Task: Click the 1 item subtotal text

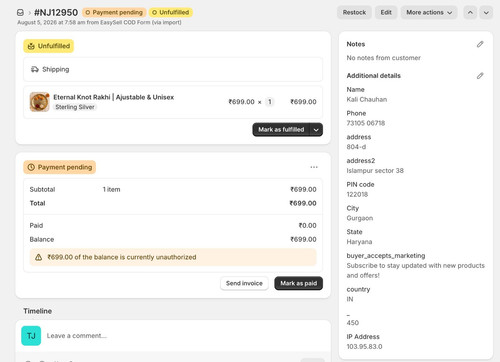Action: (x=111, y=190)
